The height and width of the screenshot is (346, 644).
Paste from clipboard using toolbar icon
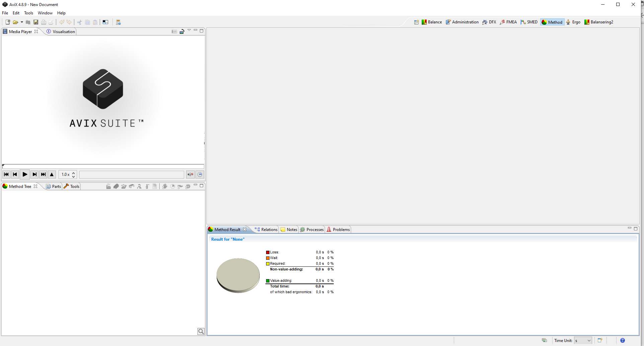click(x=95, y=22)
